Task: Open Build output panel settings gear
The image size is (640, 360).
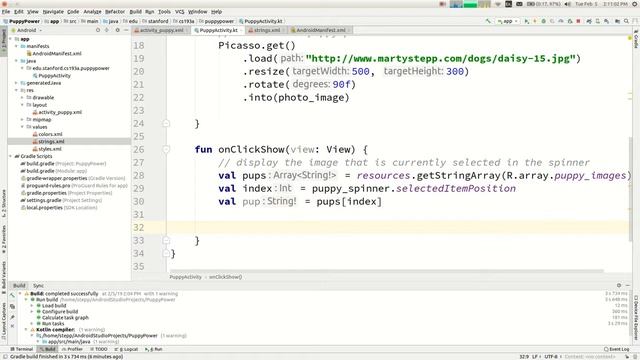Action: click(619, 285)
